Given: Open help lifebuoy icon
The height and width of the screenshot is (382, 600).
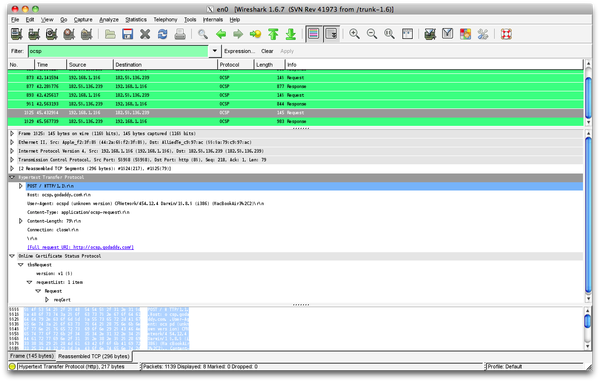Looking at the screenshot, I should [x=506, y=34].
